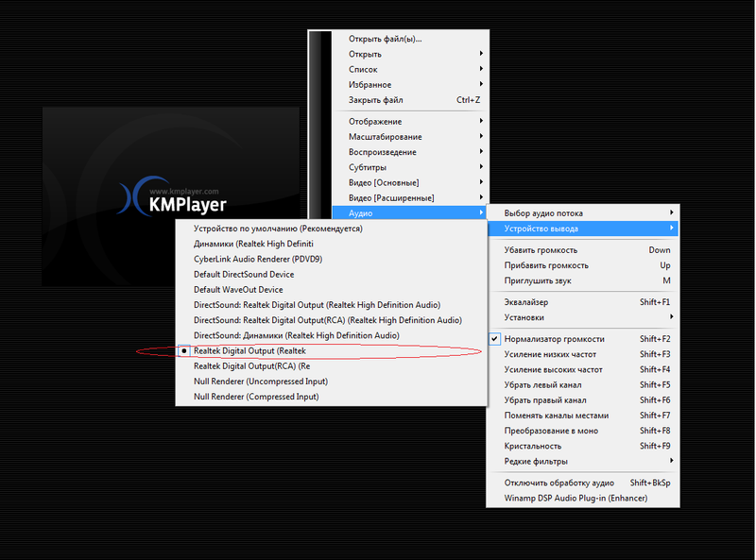Click 'Убавить громкость' volume down entry
The width and height of the screenshot is (756, 560).
[583, 250]
